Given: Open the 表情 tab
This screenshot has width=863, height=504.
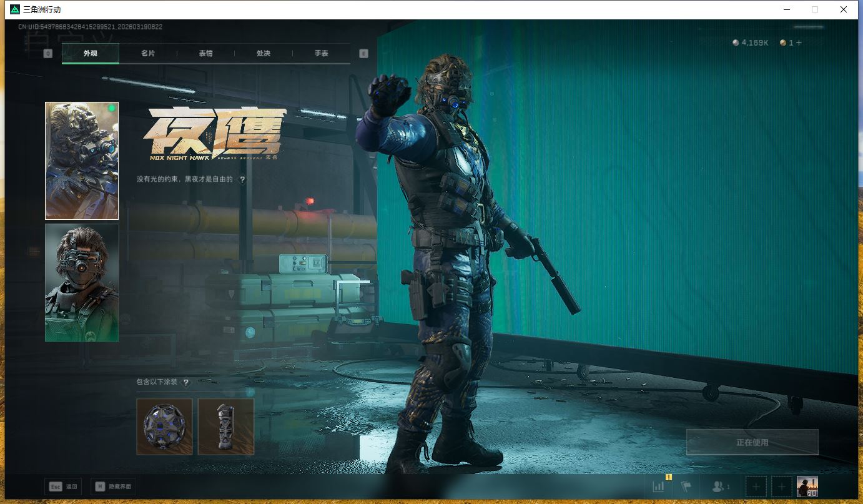Looking at the screenshot, I should [x=205, y=54].
